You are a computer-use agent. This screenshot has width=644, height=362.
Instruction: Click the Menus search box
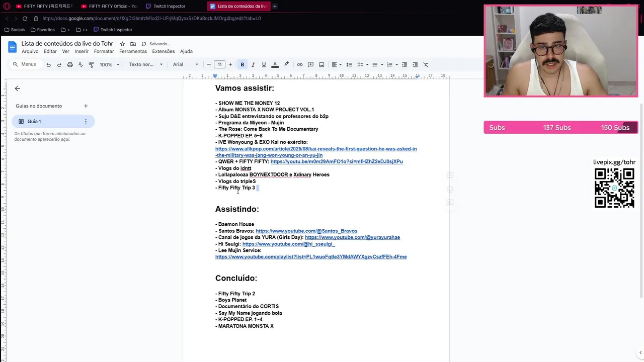point(25,64)
